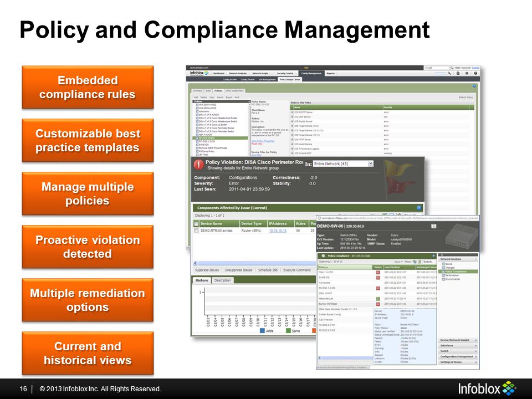Image resolution: width=532 pixels, height=399 pixels.
Task: Click the Suppress Issues button
Action: pyautogui.click(x=207, y=270)
